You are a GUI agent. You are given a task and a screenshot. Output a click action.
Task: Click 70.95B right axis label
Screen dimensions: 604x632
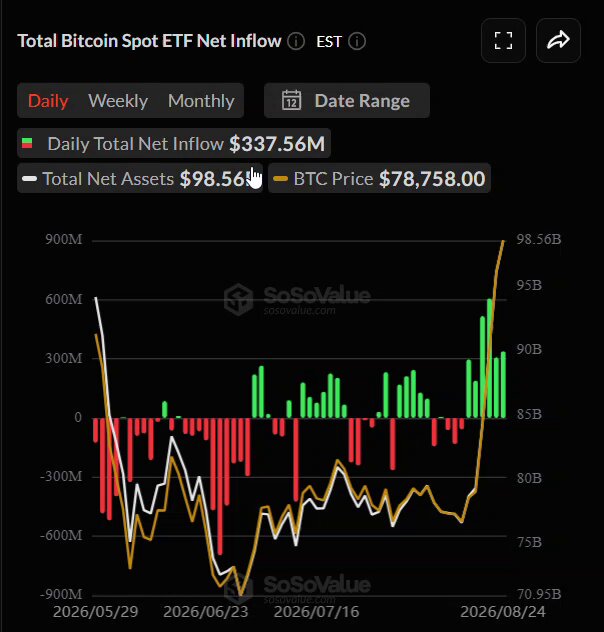pos(539,594)
